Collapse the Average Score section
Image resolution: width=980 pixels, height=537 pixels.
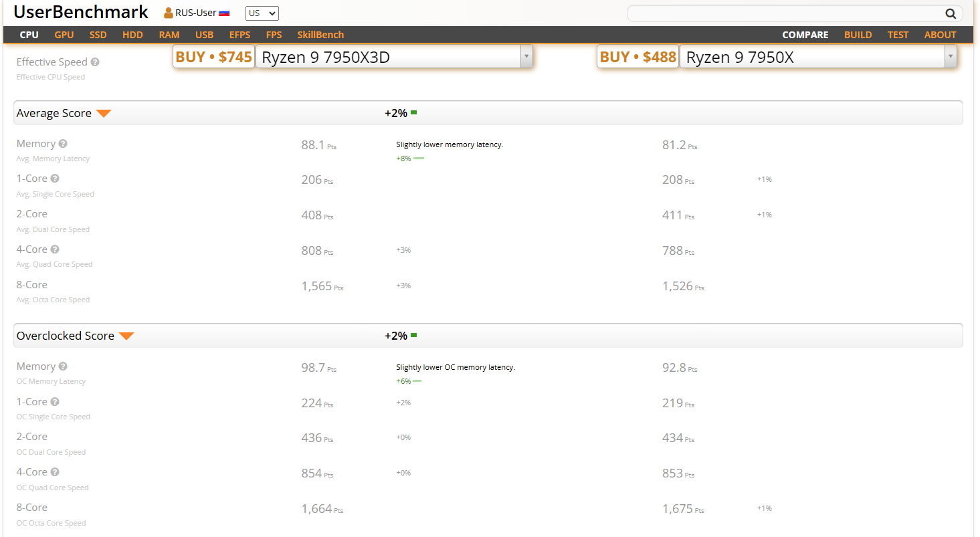(x=103, y=114)
